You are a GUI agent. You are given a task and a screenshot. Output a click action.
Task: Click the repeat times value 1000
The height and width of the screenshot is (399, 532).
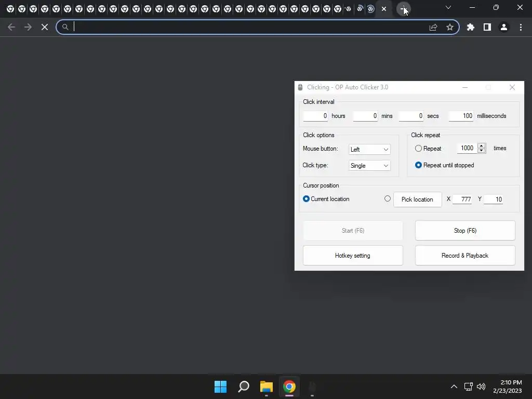467,148
